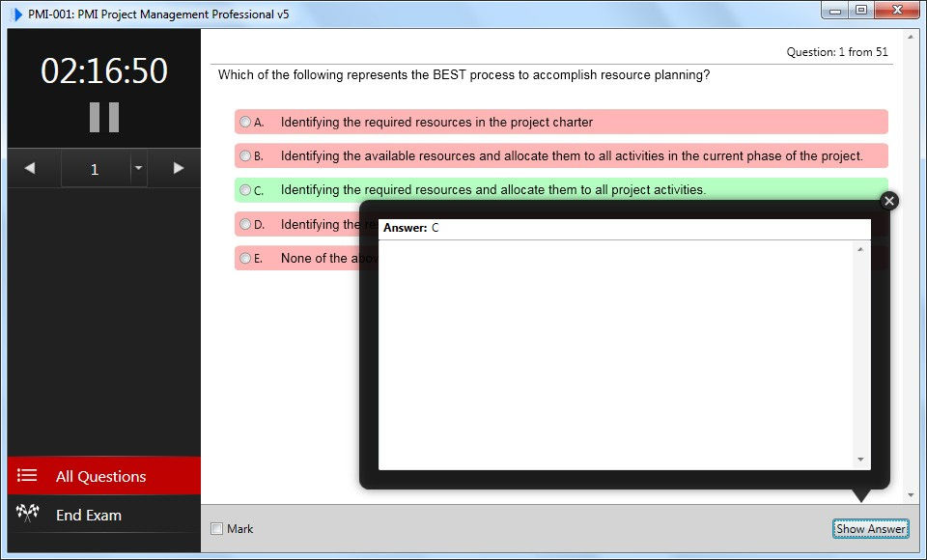Click the 'Answer: C' label in popup
Screen dimensions: 927x560
pyautogui.click(x=411, y=228)
